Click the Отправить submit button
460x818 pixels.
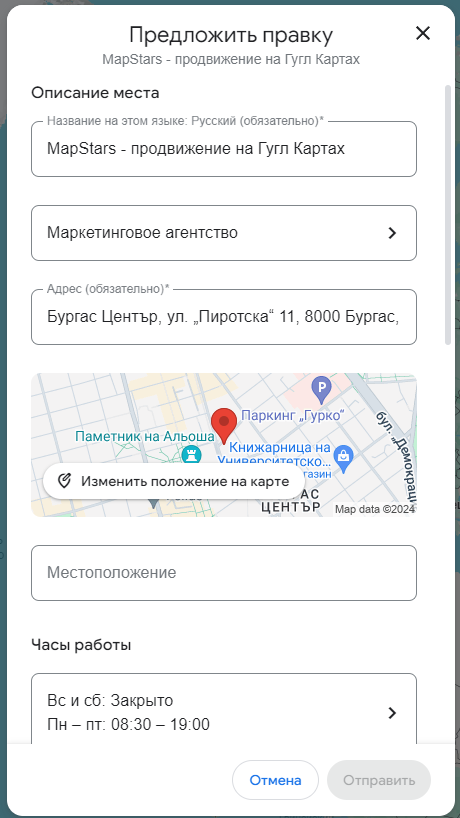click(x=379, y=780)
